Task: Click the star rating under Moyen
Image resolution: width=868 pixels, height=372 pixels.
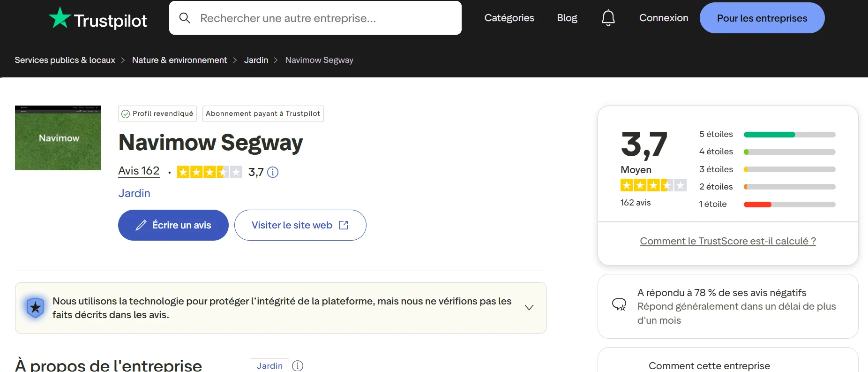Action: coord(653,185)
